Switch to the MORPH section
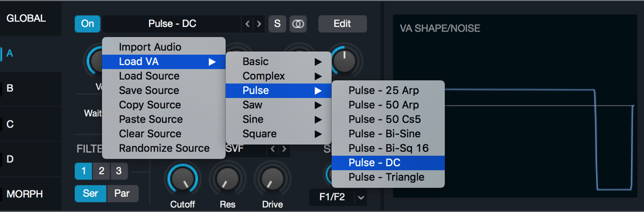 (x=25, y=194)
